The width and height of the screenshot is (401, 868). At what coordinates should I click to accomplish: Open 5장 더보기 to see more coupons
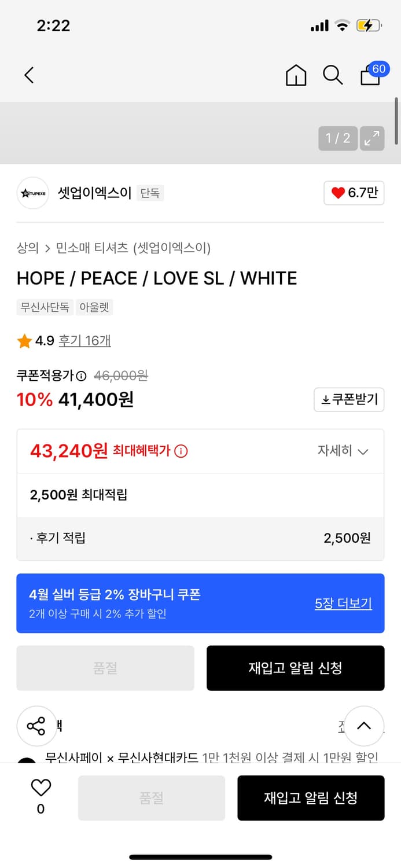pyautogui.click(x=343, y=603)
